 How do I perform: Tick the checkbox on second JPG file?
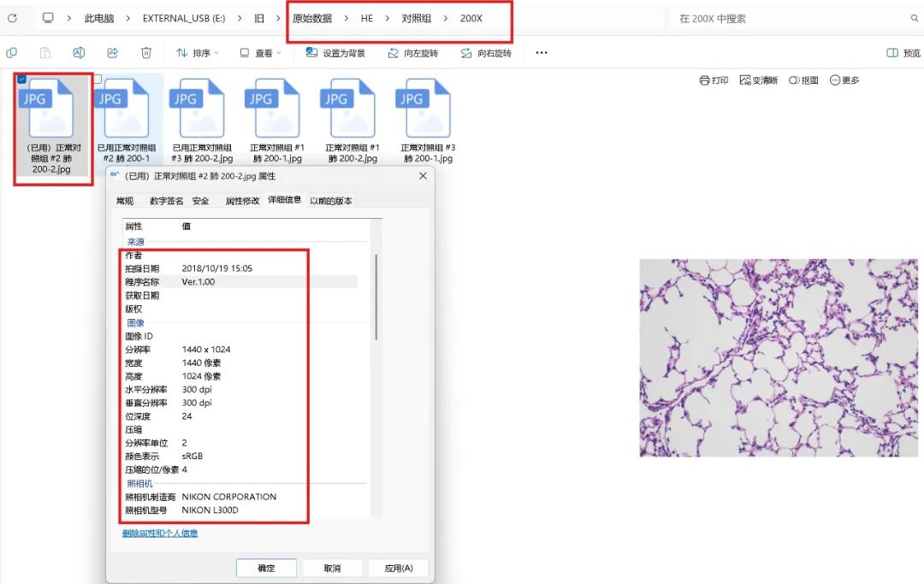click(x=98, y=79)
